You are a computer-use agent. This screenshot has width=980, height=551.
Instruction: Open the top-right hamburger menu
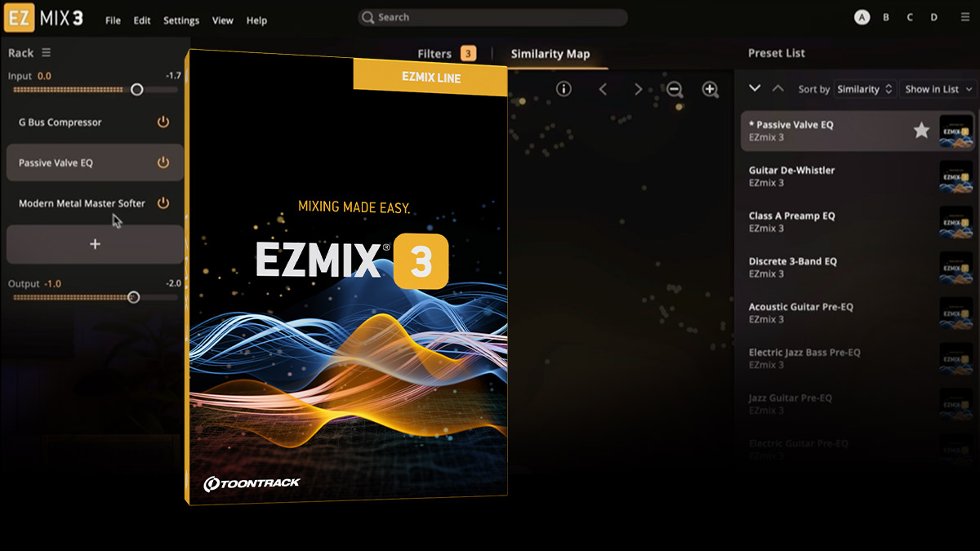(x=965, y=17)
